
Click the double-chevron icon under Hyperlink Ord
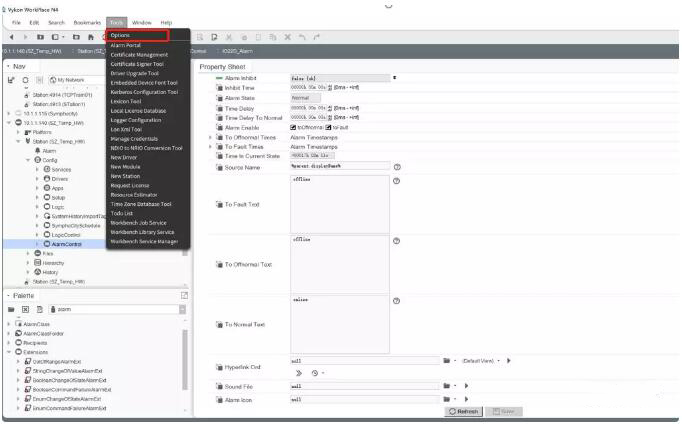coord(299,373)
